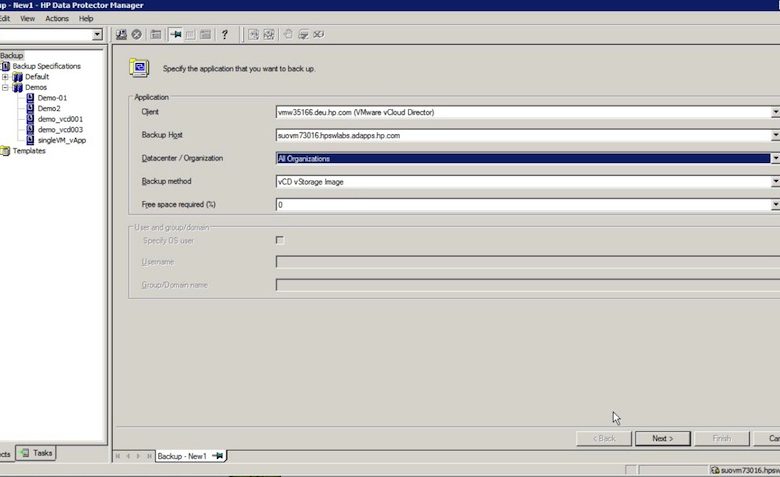Image resolution: width=780 pixels, height=477 pixels.
Task: Open the Free space required dropdown
Action: pyautogui.click(x=776, y=204)
